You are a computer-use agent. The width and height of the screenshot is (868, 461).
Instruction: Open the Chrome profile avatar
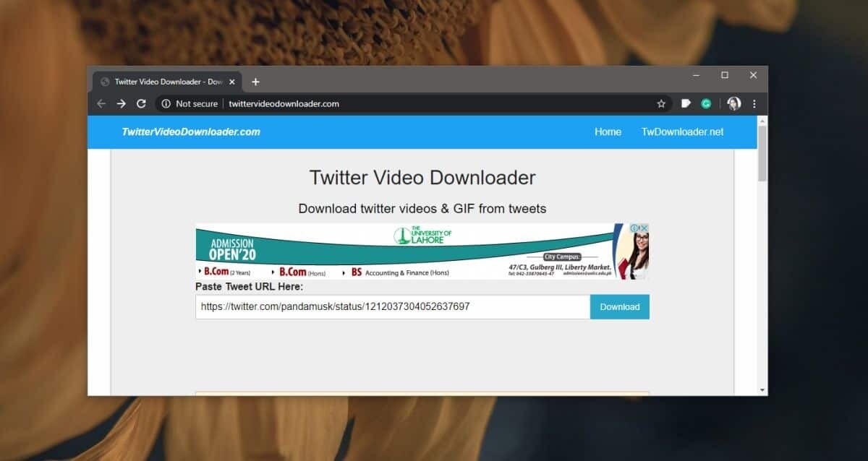[733, 103]
